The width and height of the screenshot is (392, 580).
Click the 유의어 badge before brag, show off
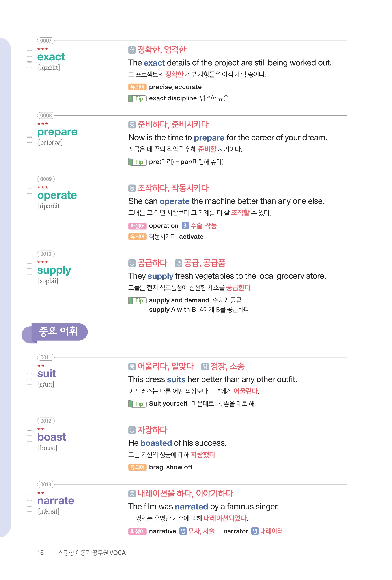137,467
